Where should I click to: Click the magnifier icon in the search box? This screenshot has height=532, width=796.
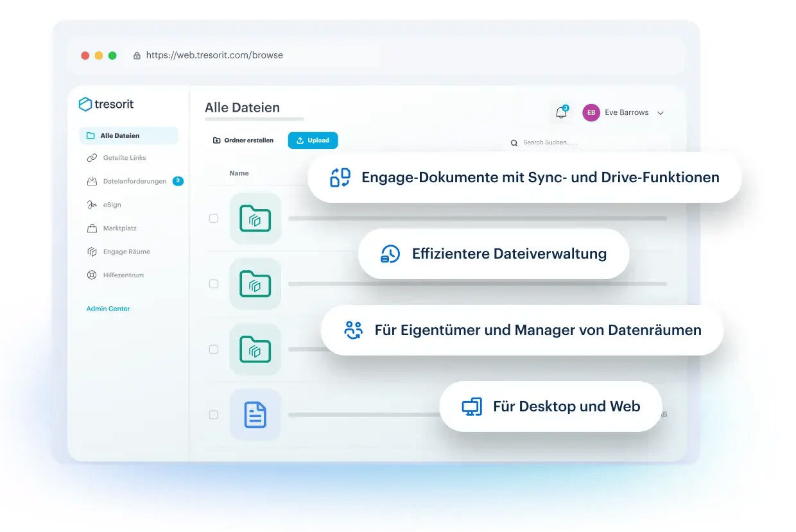(514, 143)
